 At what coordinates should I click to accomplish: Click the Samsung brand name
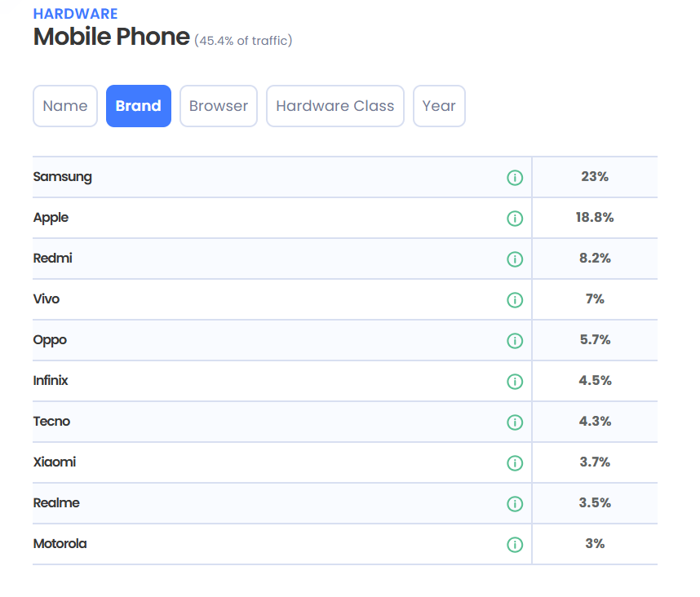point(63,177)
